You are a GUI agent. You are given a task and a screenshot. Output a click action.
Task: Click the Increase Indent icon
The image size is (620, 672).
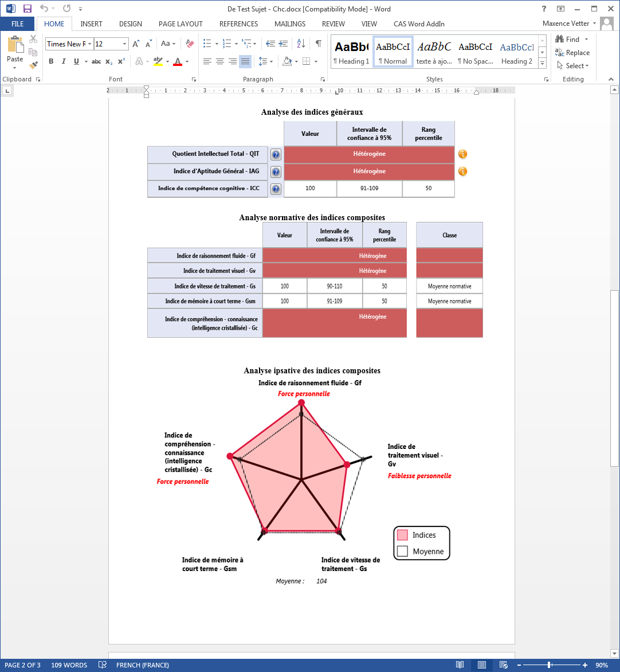click(x=284, y=44)
